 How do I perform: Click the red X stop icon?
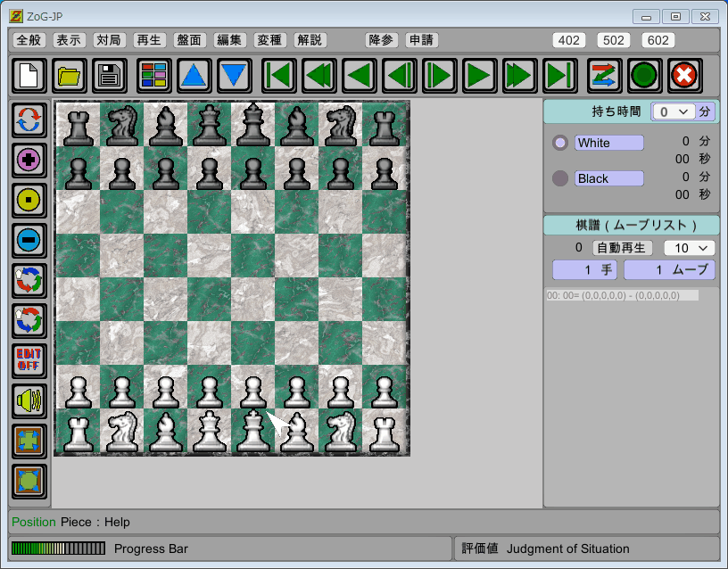685,75
